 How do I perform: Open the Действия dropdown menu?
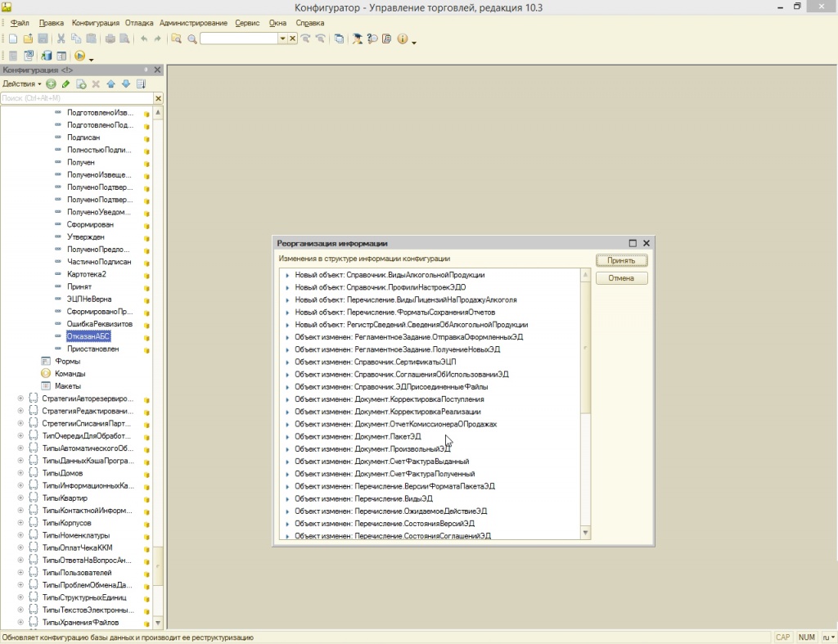(x=21, y=84)
